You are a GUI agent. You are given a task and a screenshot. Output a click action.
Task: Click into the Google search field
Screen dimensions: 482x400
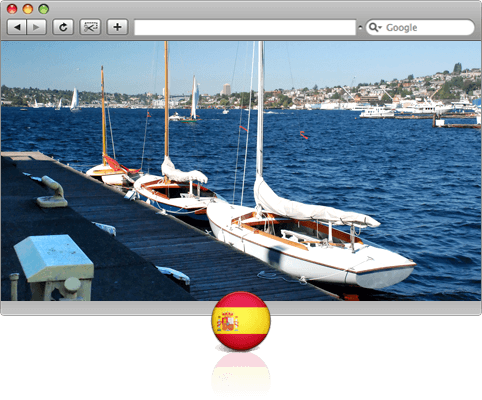pos(420,27)
